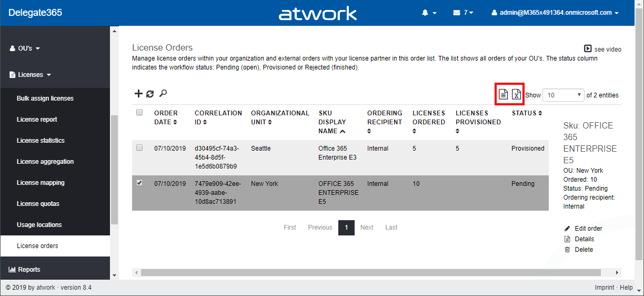Open the admin account dropdown
Image resolution: width=644 pixels, height=296 pixels.
coord(555,13)
